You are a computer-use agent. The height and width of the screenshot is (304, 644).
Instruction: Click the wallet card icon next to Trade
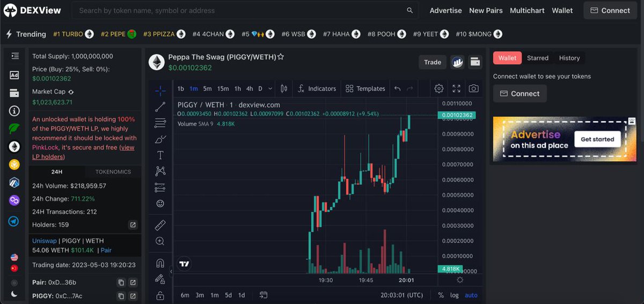(x=475, y=62)
